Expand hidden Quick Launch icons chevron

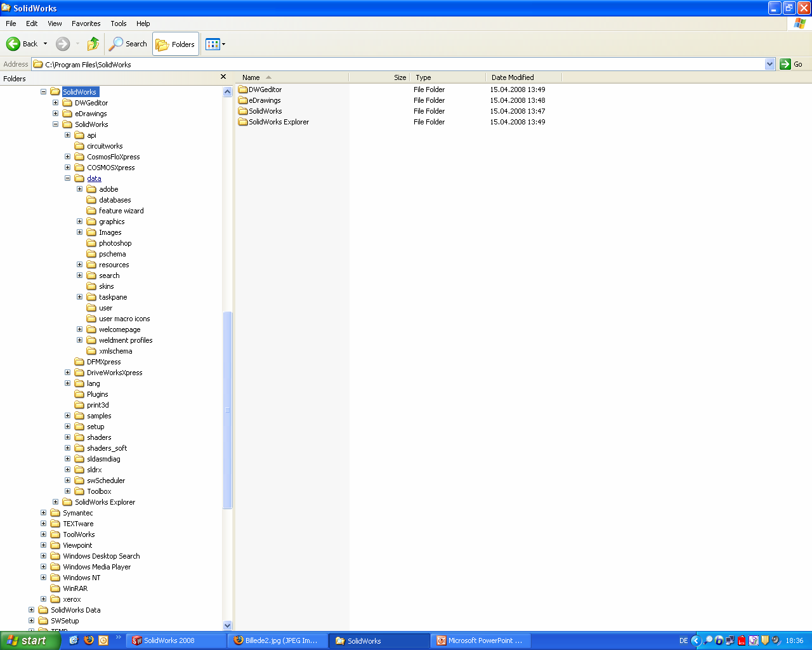[x=118, y=638]
